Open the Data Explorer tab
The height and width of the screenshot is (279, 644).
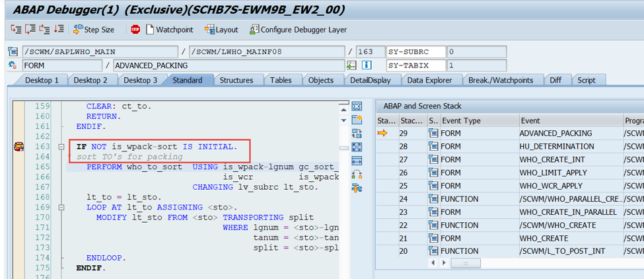pos(429,80)
